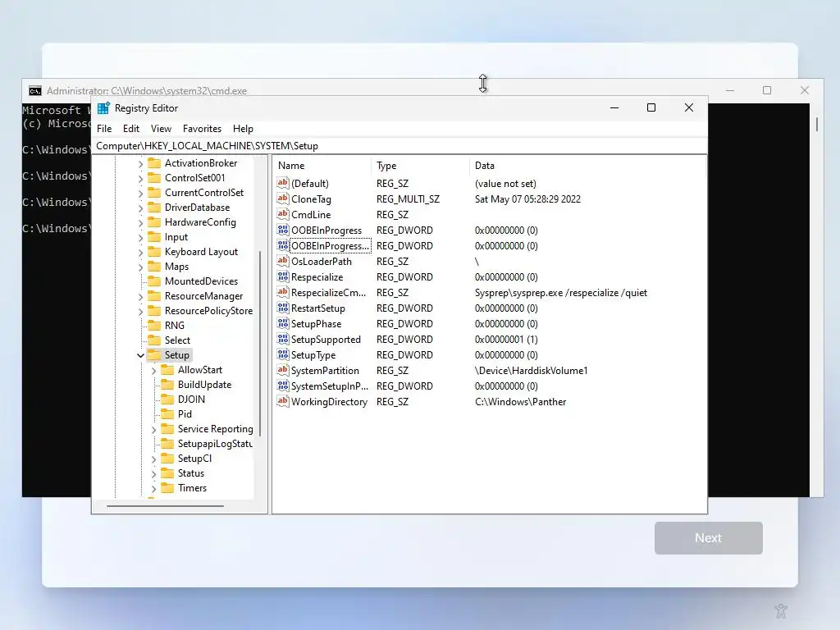Click the Registry Editor app icon in title bar
The image size is (840, 630).
tap(103, 108)
